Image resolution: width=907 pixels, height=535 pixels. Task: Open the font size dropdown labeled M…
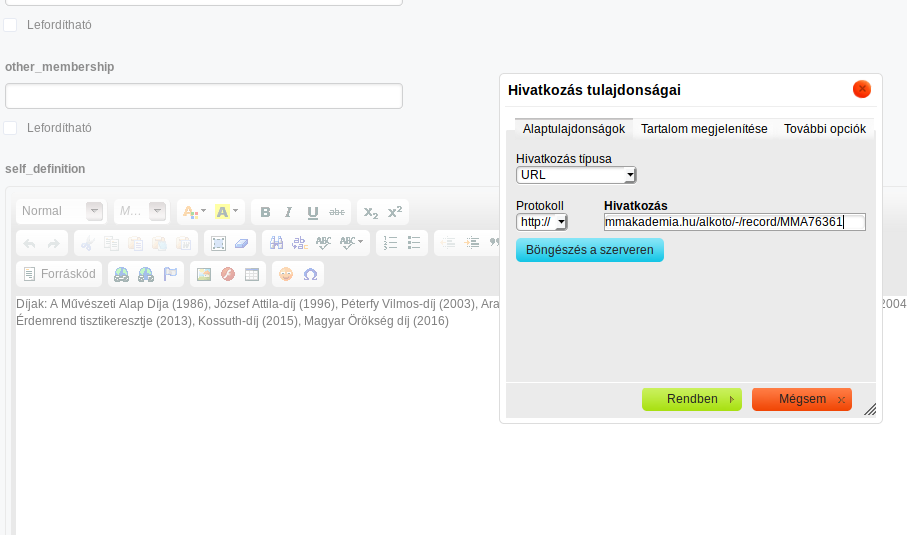point(142,212)
